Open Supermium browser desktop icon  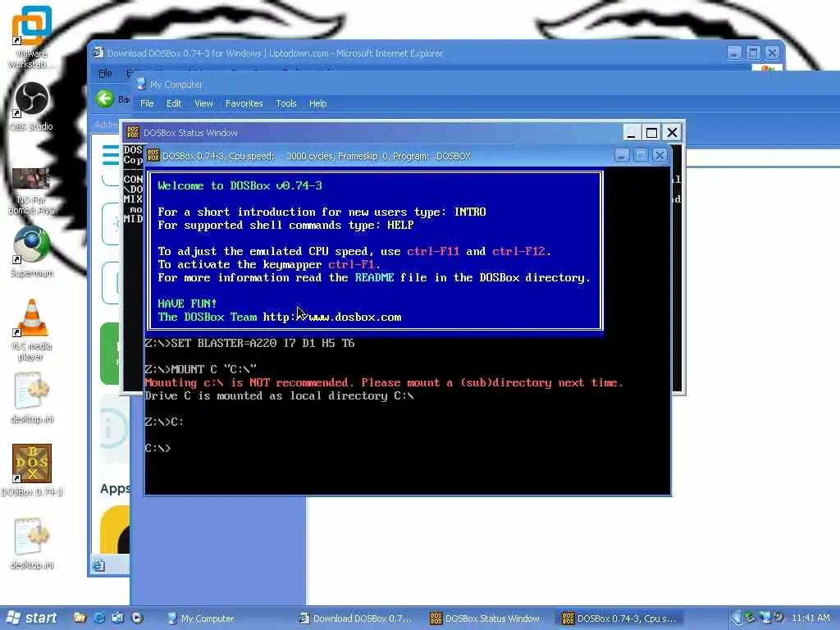coord(32,245)
